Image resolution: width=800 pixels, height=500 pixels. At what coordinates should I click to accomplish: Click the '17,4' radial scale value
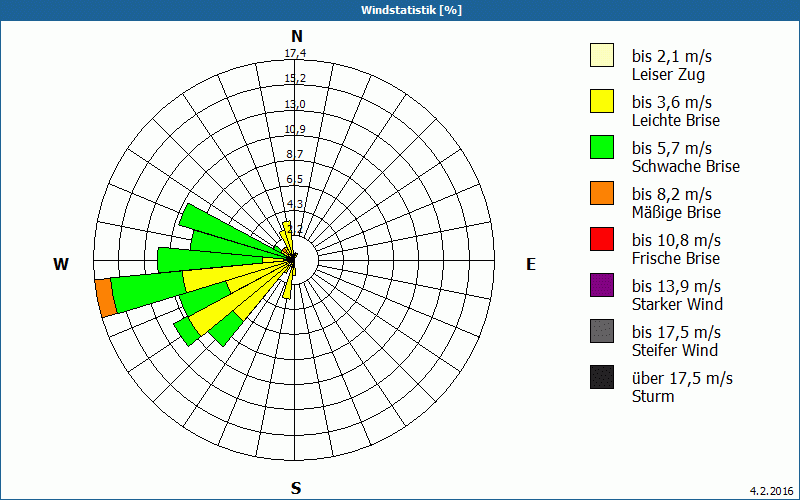[x=295, y=53]
